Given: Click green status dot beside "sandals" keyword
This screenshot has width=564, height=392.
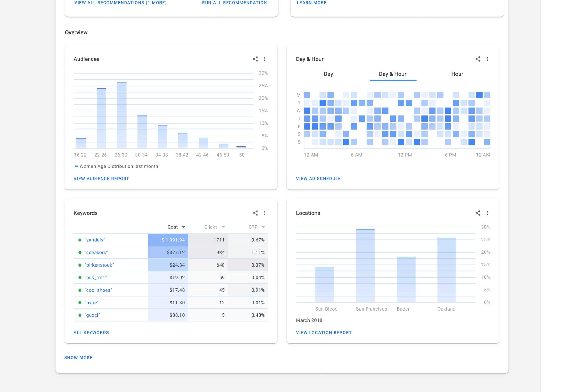Looking at the screenshot, I should (x=80, y=240).
